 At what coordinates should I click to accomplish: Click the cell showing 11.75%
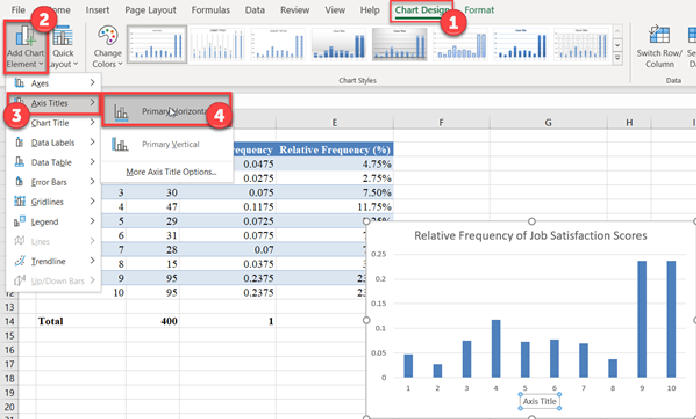click(x=335, y=207)
